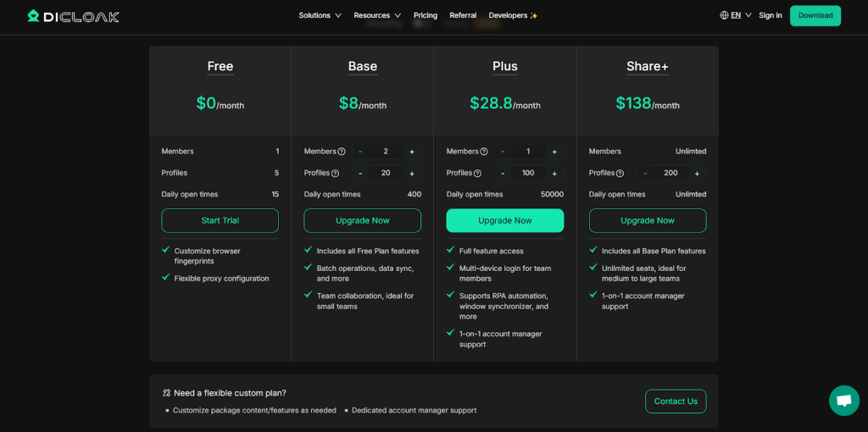
Task: Increase Plus plan profiles with plus button
Action: tap(554, 174)
